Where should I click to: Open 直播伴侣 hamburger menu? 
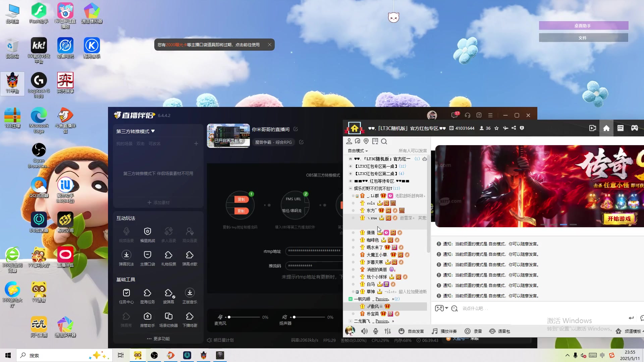[x=490, y=115]
